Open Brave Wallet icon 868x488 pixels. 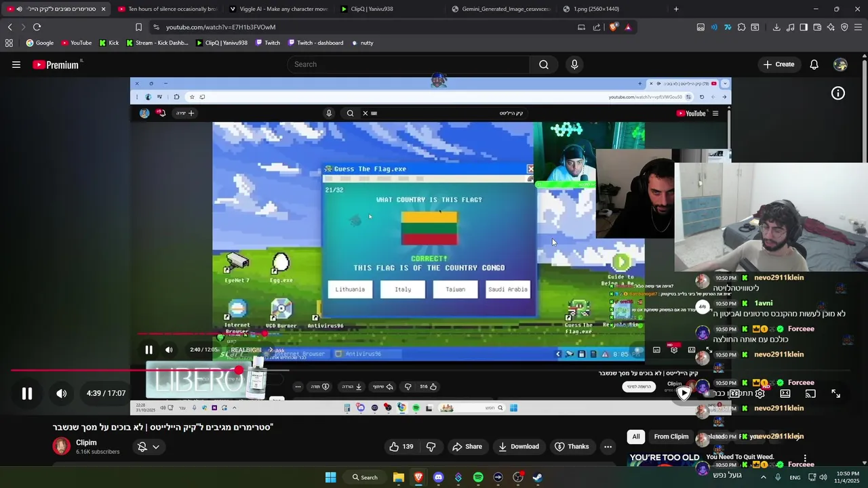coord(817,27)
